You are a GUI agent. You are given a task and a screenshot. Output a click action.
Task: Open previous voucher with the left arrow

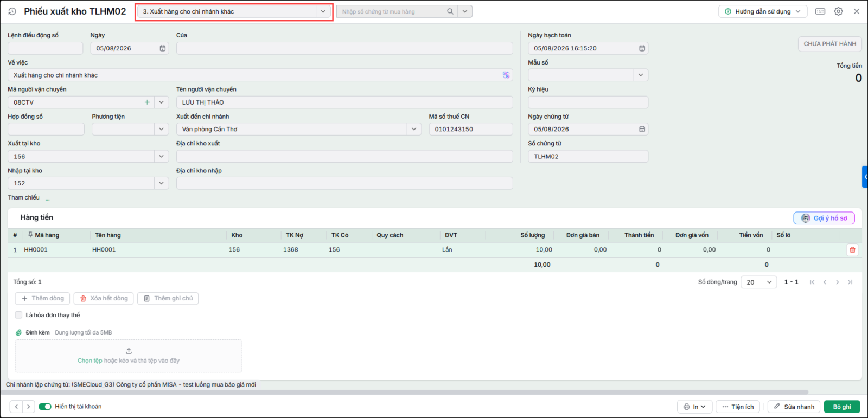[16, 407]
